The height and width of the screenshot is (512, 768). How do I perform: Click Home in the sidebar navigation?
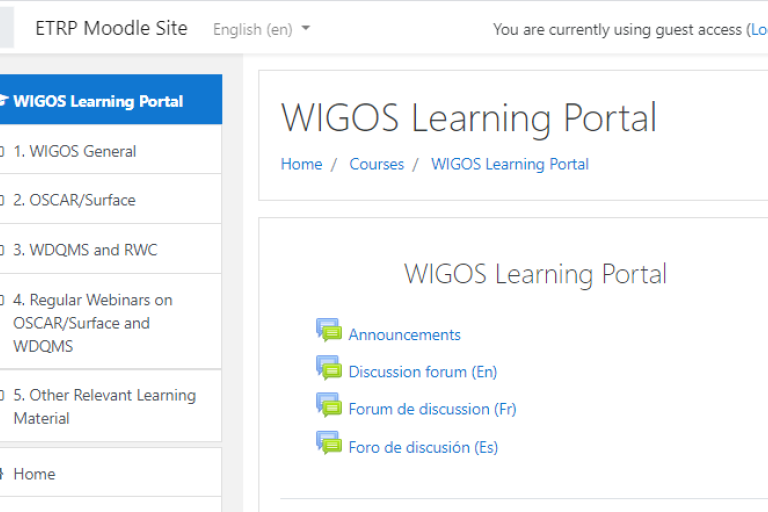click(x=34, y=474)
